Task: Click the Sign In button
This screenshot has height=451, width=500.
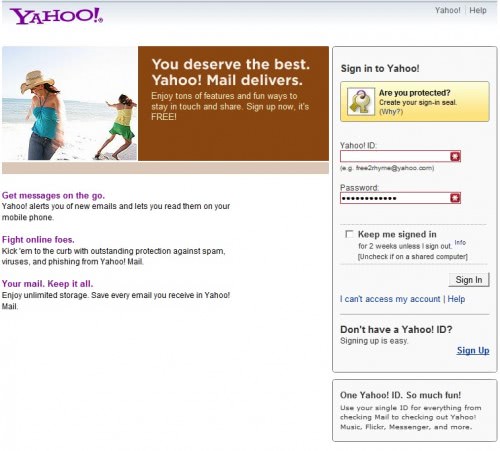Action: pyautogui.click(x=469, y=280)
